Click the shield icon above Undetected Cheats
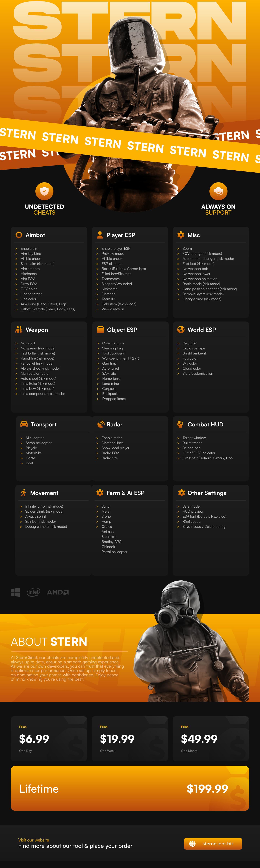The image size is (260, 868). (x=44, y=191)
